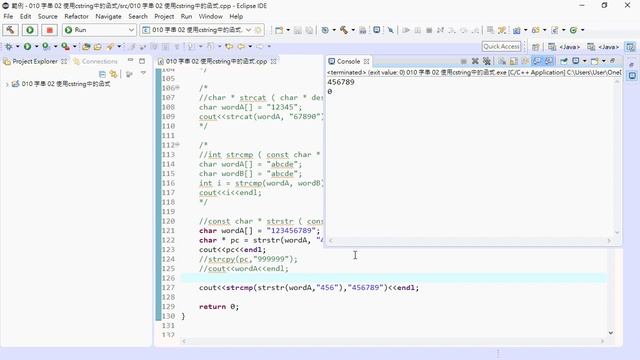Click the Build hammer icon in main toolbar
640x360 pixels.
coord(344,30)
